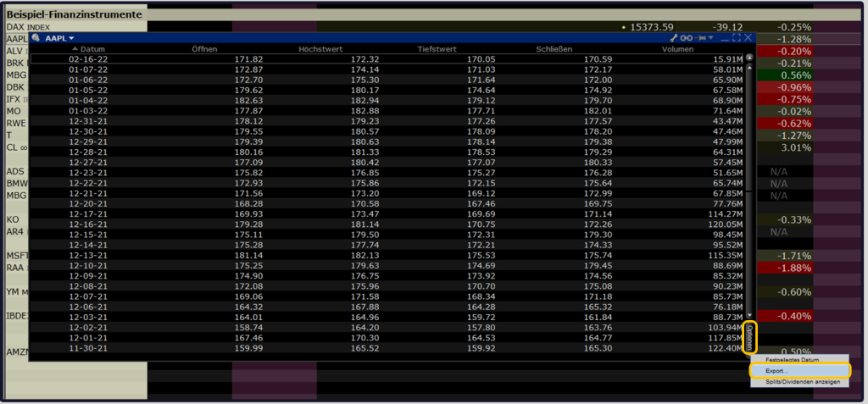Select the AMZN row in watchlist

click(x=17, y=352)
